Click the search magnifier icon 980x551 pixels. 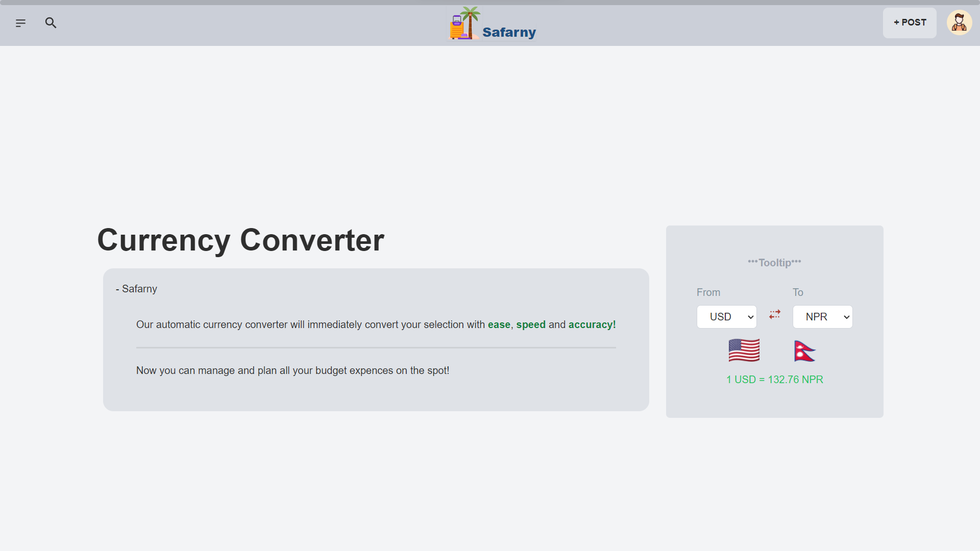(x=51, y=22)
